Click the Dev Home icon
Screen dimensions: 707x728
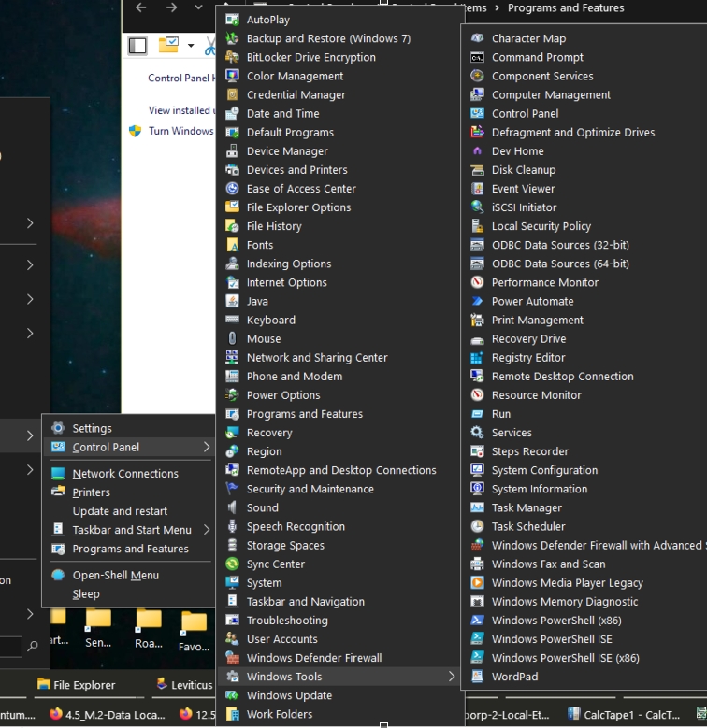pyautogui.click(x=477, y=150)
